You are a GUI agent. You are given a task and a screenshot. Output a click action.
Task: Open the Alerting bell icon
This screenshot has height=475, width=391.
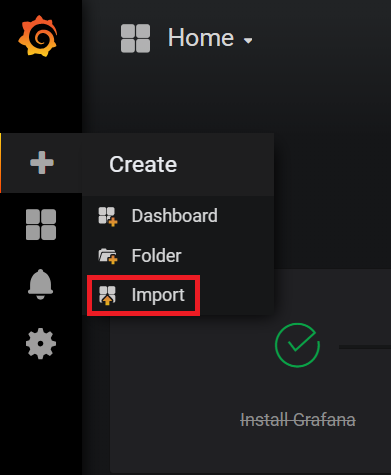40,284
